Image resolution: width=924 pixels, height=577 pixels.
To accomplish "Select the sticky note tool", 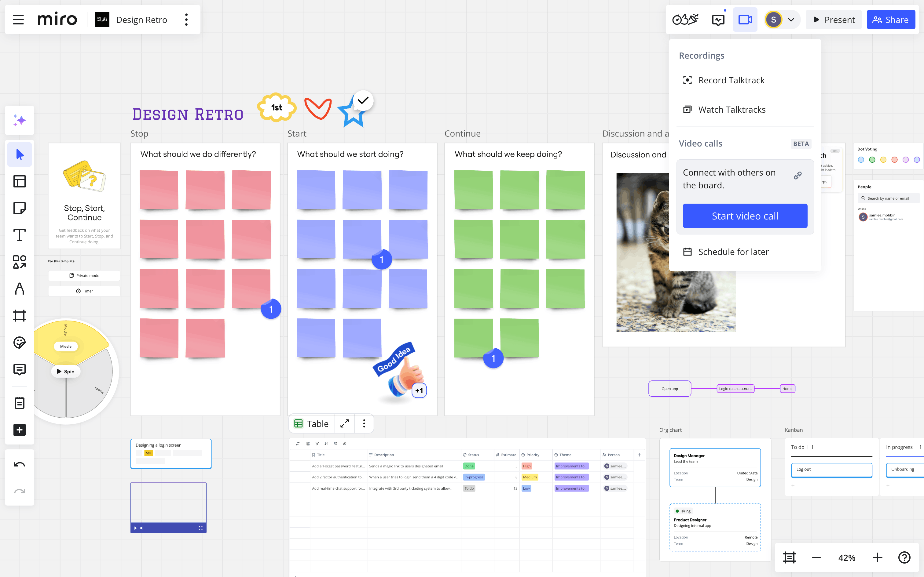I will point(19,208).
